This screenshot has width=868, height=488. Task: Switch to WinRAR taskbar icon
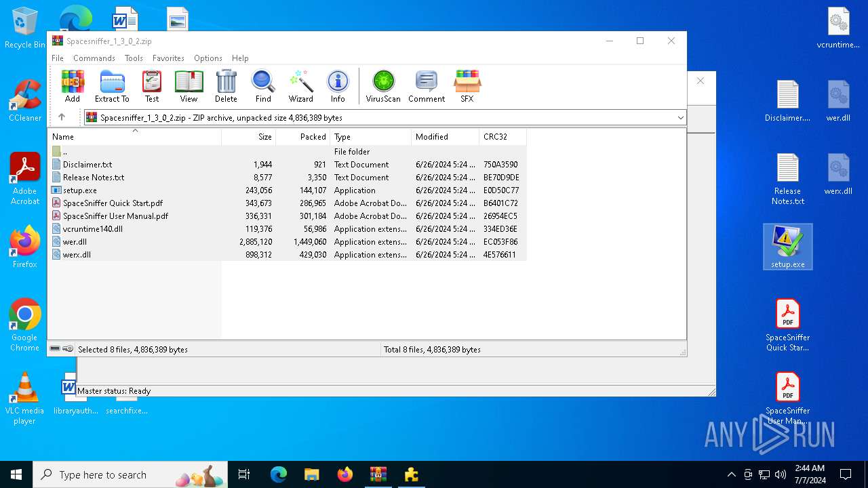(378, 474)
